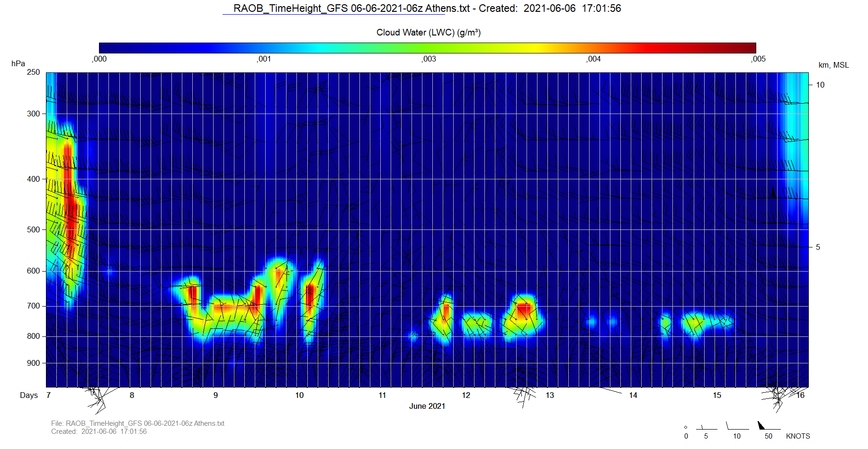Screen dimensions: 868x449
Task: Select the km, MSL axis heading
Action: tap(833, 65)
